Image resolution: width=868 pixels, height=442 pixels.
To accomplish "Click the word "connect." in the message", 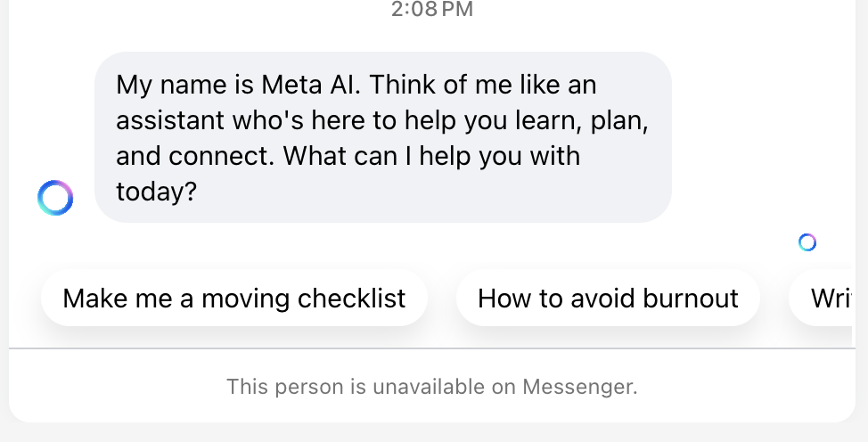I will [221, 156].
